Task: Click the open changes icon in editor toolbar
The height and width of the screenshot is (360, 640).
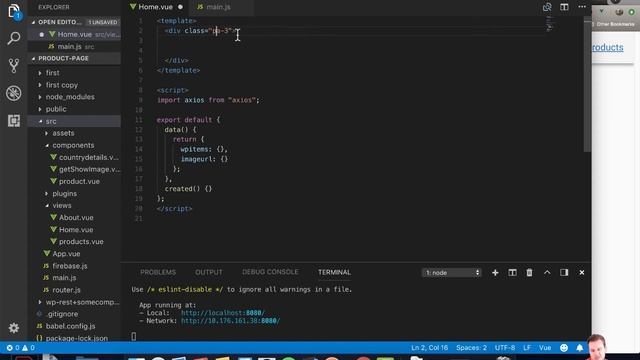Action: coord(547,7)
